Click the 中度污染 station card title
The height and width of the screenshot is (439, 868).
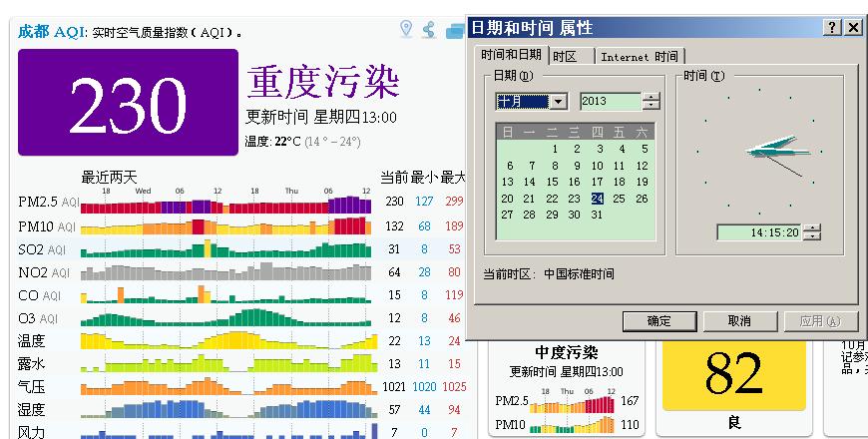pyautogui.click(x=567, y=352)
